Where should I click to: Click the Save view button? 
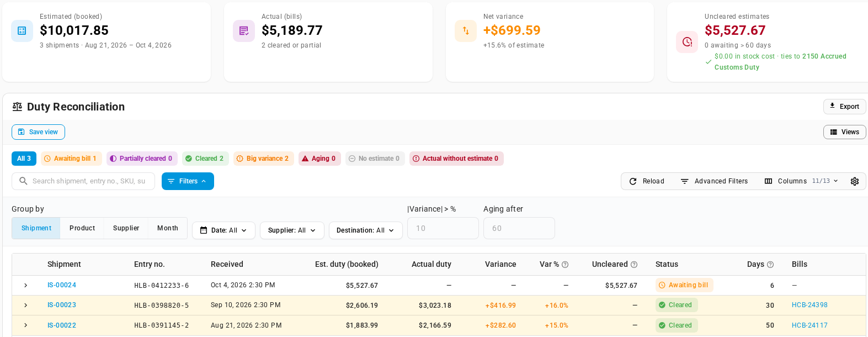tap(38, 132)
